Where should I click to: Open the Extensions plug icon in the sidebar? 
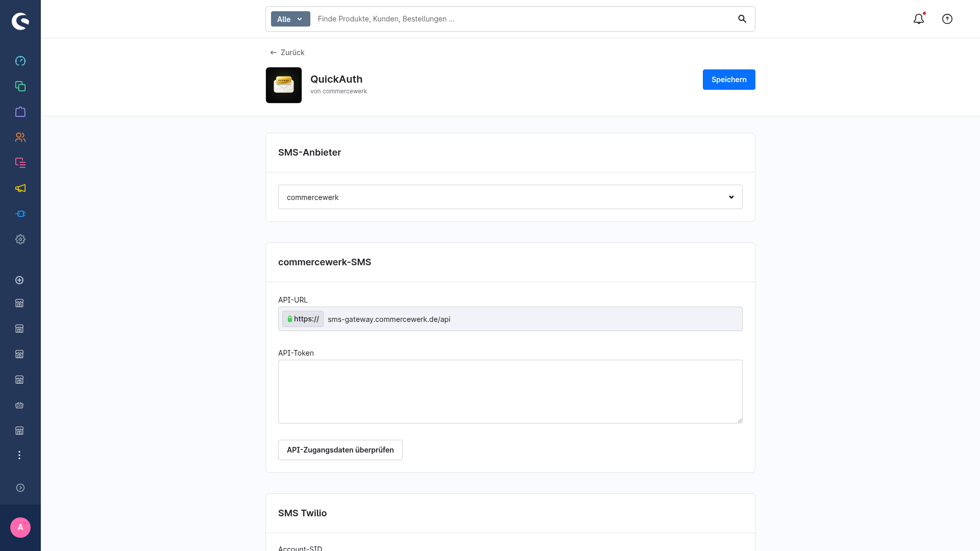tap(20, 214)
